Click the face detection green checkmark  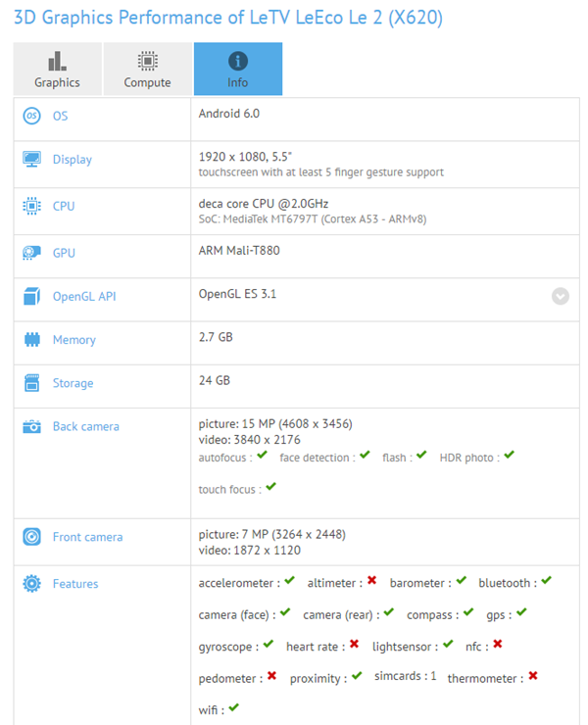tap(365, 455)
